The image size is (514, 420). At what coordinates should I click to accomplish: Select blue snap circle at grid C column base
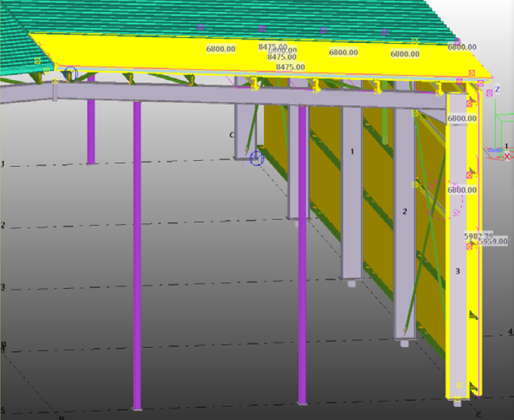click(257, 158)
